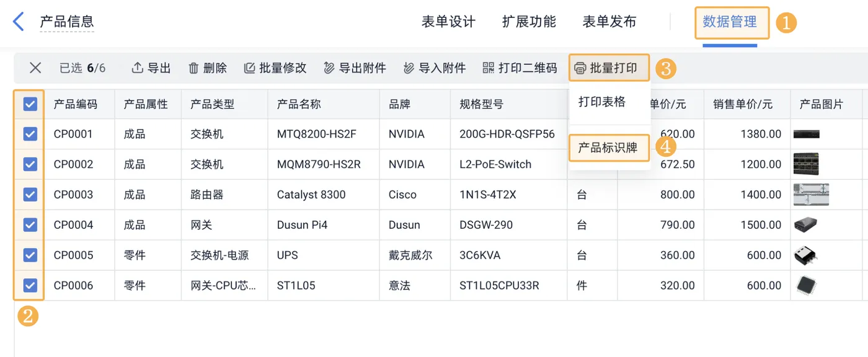
Task: Click the batch edit (批量修改) icon
Action: (249, 68)
